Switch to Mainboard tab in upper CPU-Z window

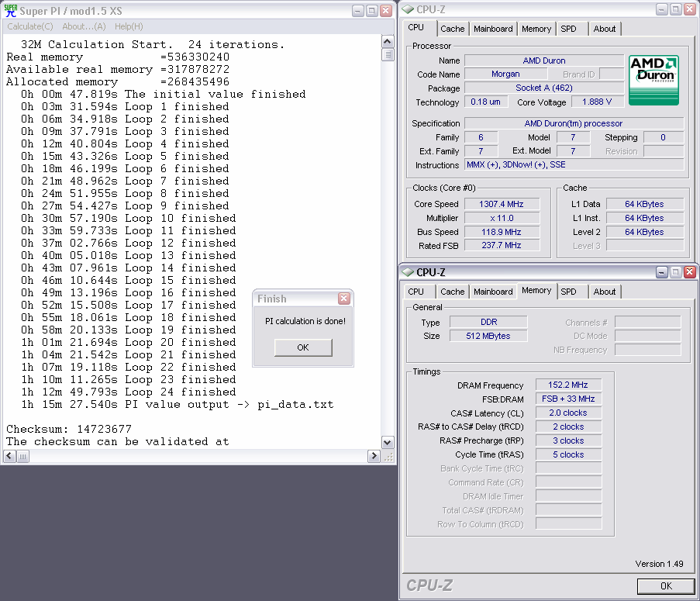pyautogui.click(x=493, y=29)
